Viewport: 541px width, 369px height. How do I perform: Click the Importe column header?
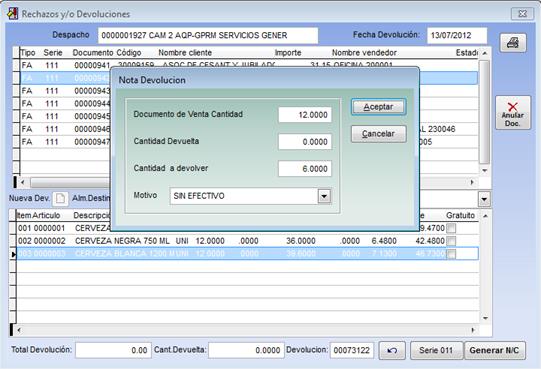288,53
